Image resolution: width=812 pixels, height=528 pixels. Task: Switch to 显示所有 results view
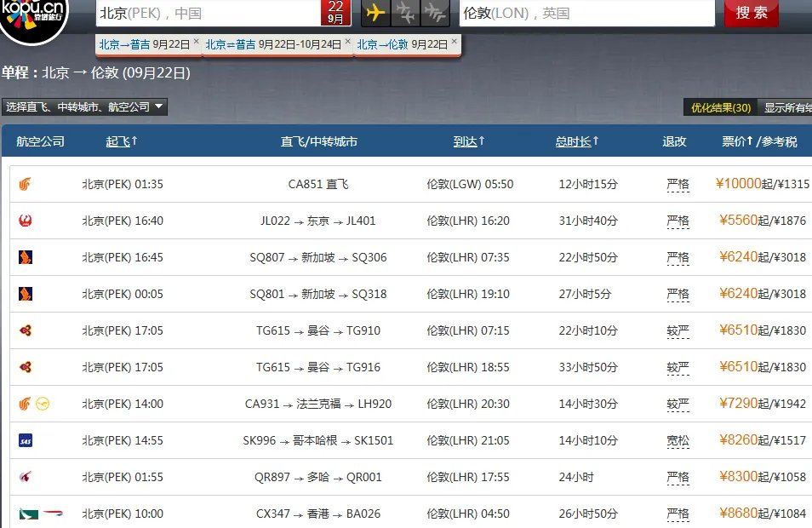point(786,107)
